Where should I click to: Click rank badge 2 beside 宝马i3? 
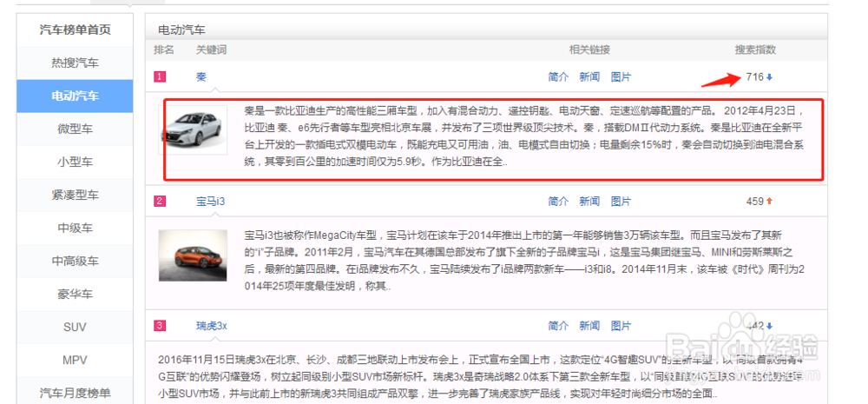[x=160, y=202]
